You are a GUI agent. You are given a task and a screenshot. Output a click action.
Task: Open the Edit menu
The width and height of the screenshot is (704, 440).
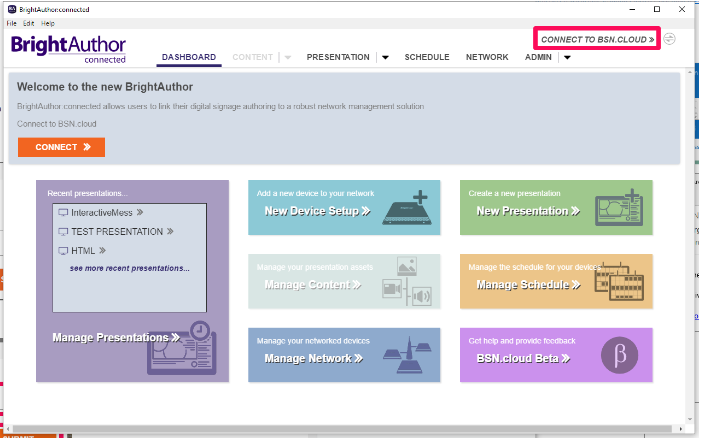tap(29, 23)
